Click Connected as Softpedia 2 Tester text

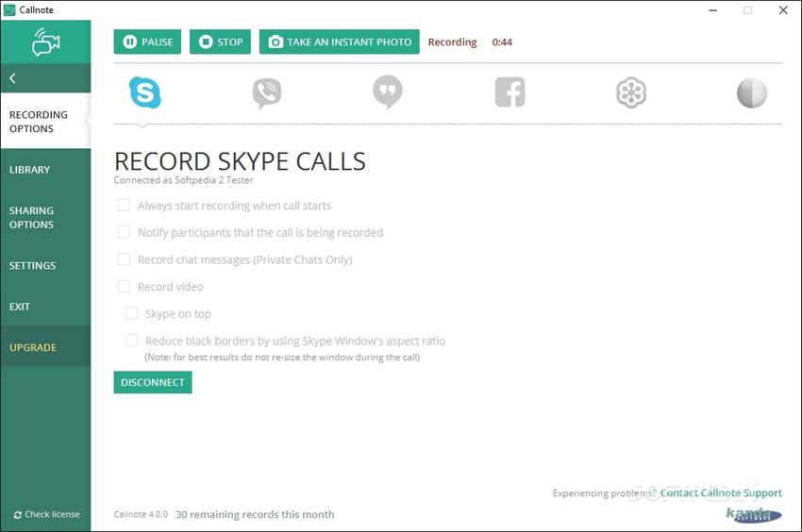point(183,180)
